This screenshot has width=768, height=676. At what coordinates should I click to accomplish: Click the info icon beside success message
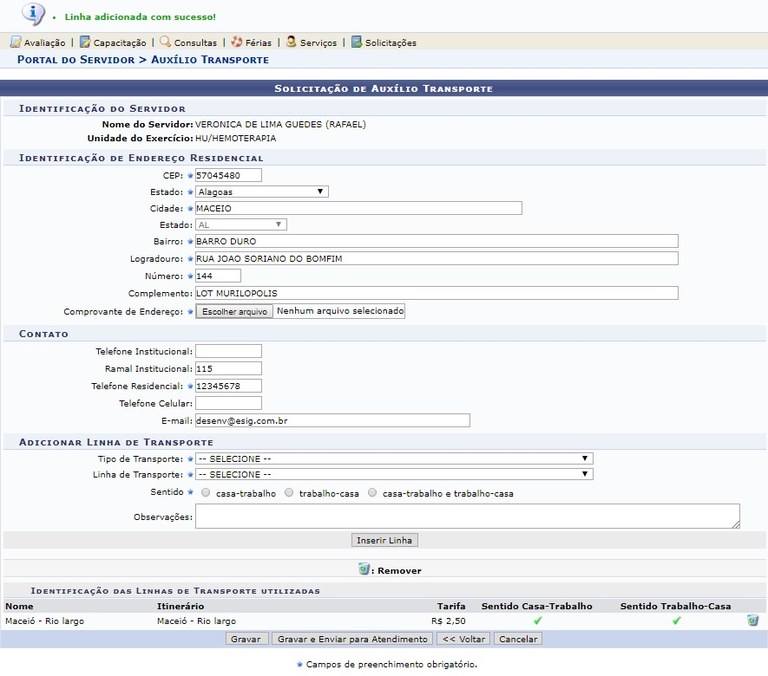pyautogui.click(x=33, y=14)
